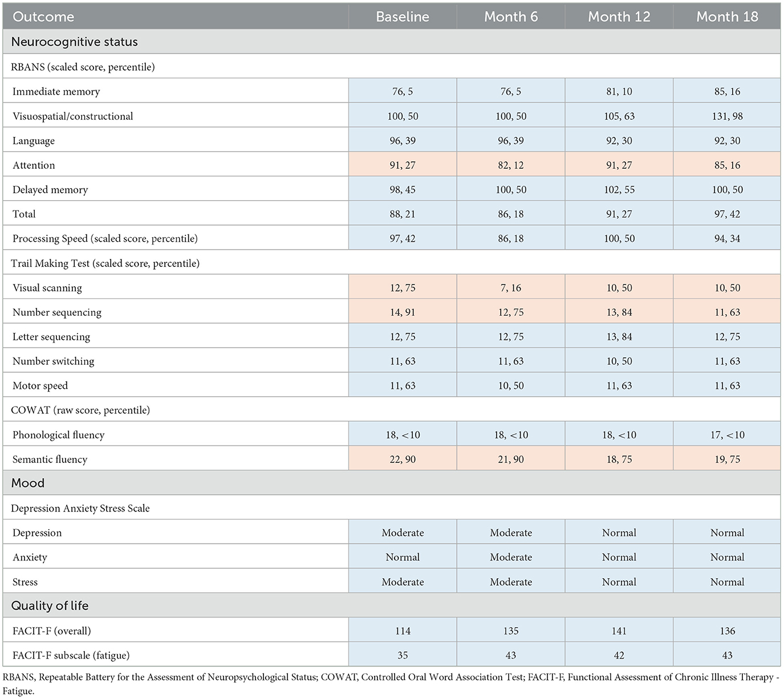The width and height of the screenshot is (784, 699).
Task: Click the Anxiety row label
Action: [x=30, y=558]
